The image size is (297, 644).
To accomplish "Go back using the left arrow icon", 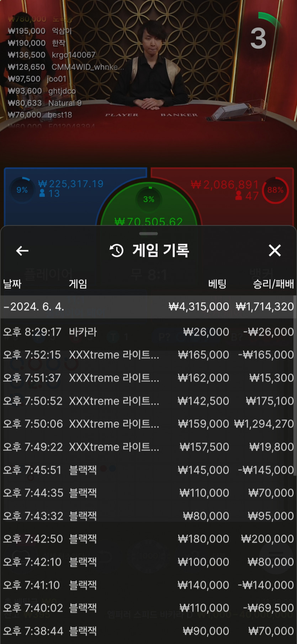I will pyautogui.click(x=22, y=251).
